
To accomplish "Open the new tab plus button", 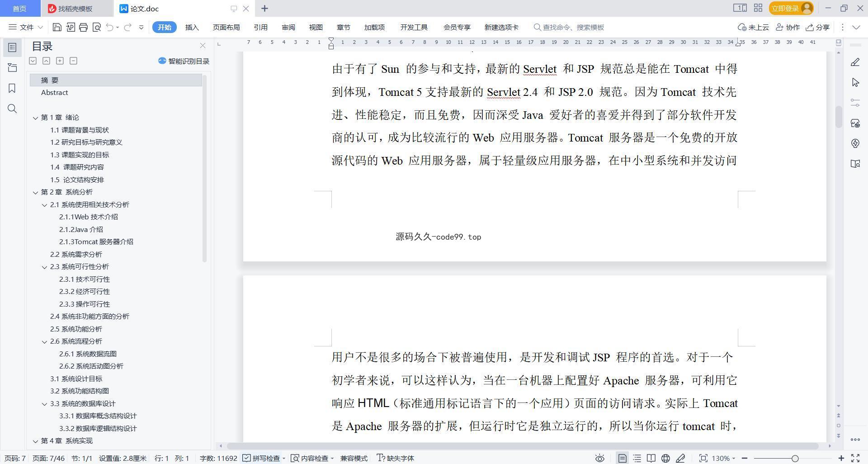I will tap(264, 8).
